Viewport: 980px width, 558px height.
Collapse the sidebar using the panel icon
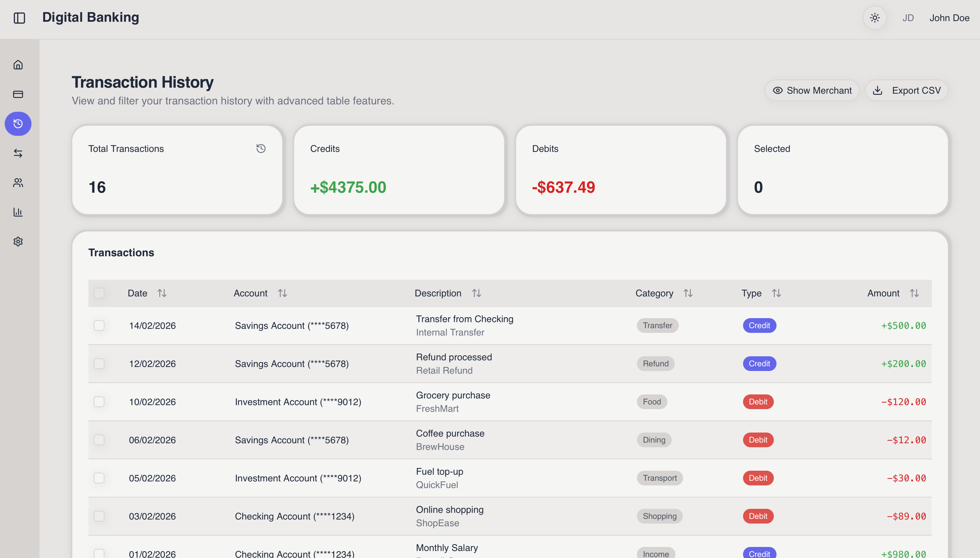(19, 18)
